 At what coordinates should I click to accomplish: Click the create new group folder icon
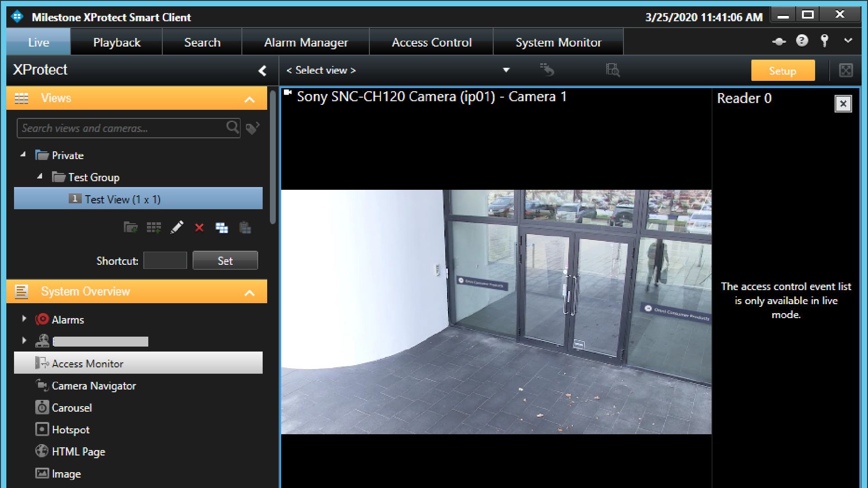tap(131, 227)
